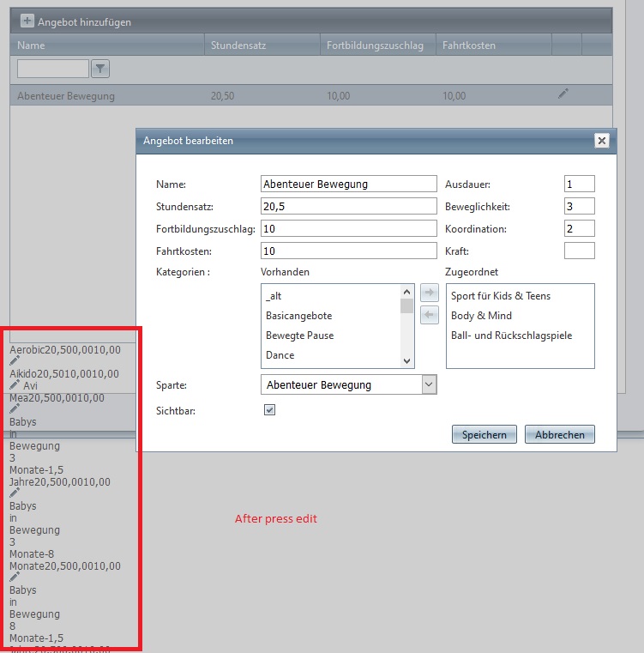Viewport: 644px width, 653px height.
Task: Click pencil icon below Aerobic row
Action: [15, 360]
